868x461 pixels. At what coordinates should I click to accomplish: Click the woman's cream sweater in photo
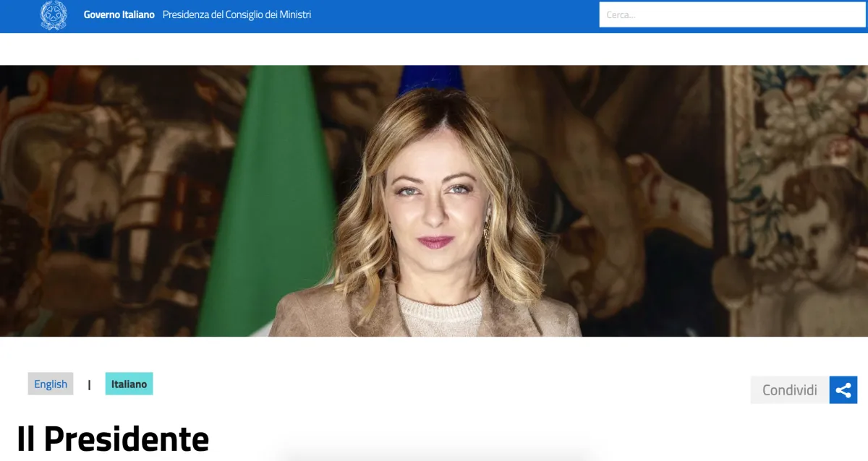pos(440,318)
